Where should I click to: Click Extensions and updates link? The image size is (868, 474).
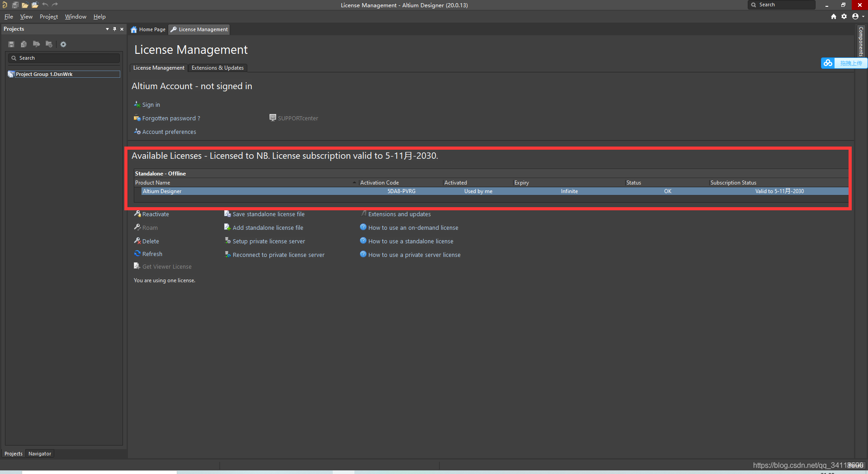[400, 214]
